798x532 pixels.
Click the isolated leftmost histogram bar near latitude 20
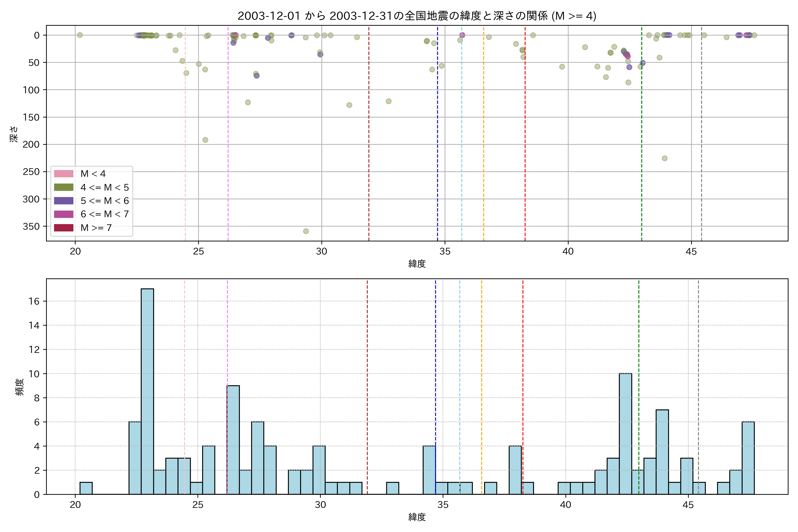pos(86,488)
